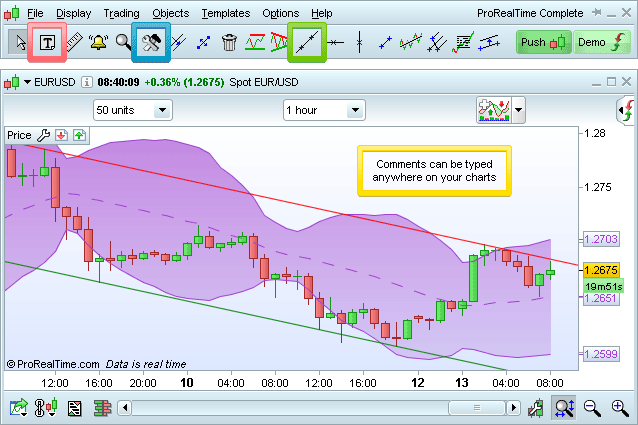Select the text comment tool
This screenshot has width=638, height=425.
click(47, 42)
